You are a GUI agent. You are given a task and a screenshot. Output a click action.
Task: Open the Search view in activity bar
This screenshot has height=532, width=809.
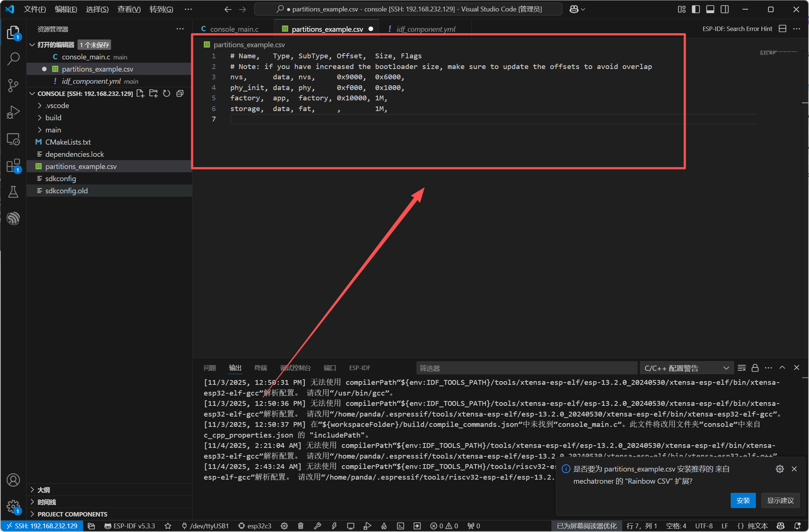click(13, 59)
